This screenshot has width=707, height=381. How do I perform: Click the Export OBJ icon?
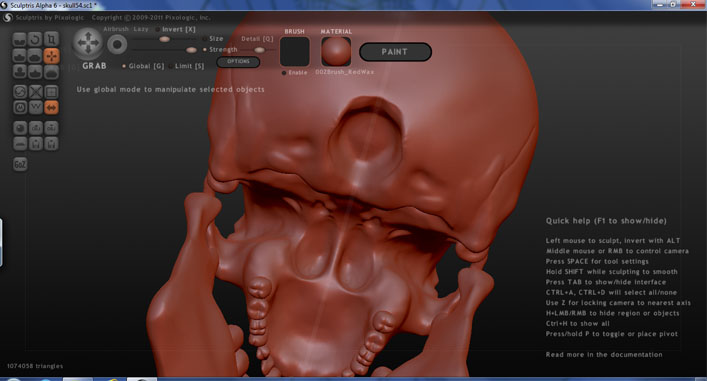(51, 128)
